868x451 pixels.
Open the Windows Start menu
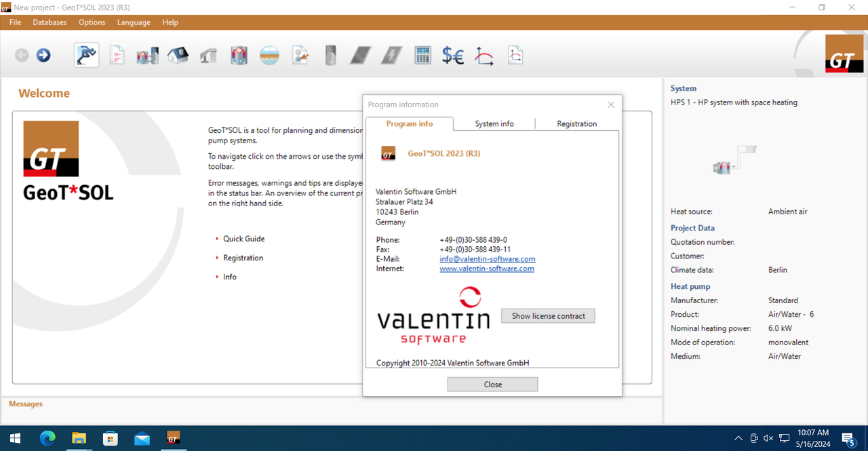click(15, 439)
